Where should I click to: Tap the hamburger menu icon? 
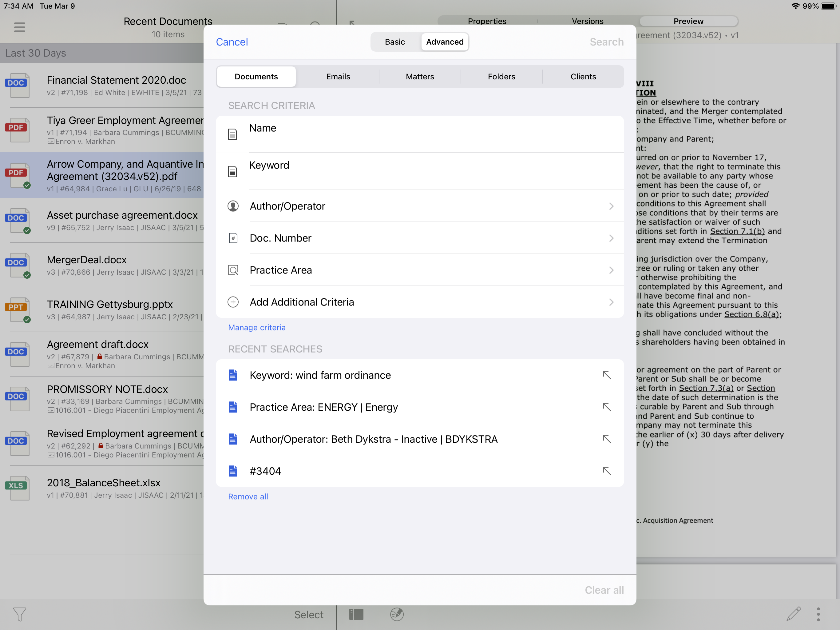pos(19,27)
